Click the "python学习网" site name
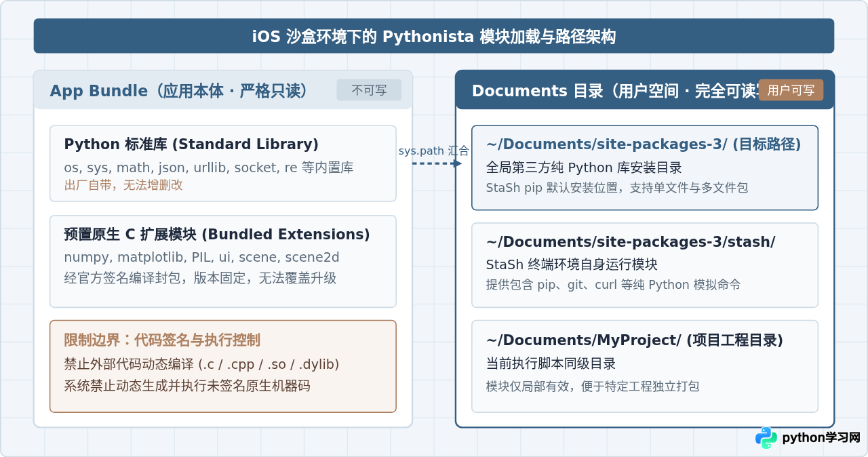The width and height of the screenshot is (868, 457). 821,438
